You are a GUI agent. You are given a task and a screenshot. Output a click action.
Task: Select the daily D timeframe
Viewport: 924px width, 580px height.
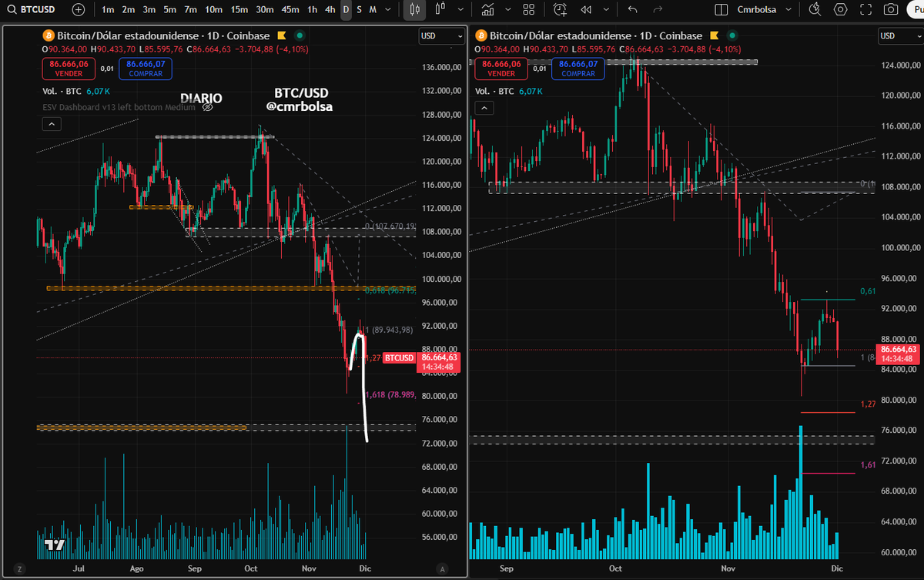(346, 9)
